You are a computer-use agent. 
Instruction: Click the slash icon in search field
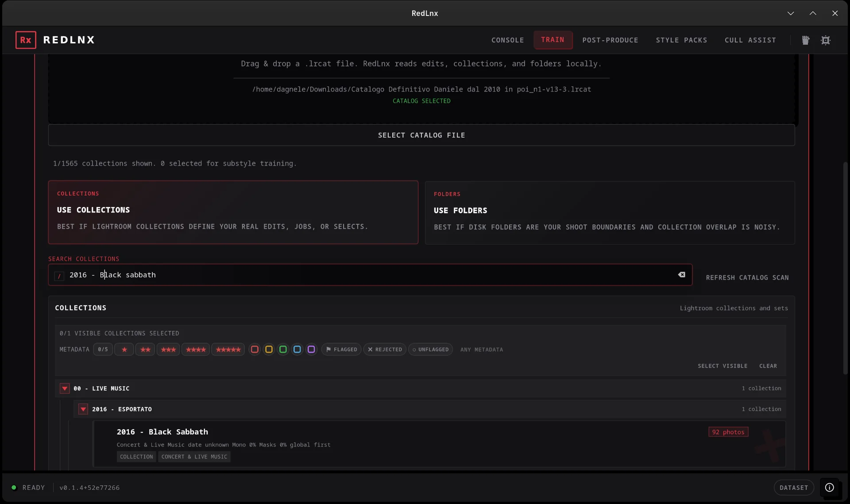coord(59,276)
